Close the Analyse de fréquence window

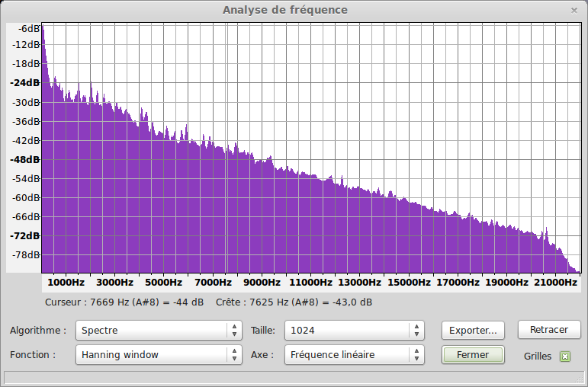click(574, 11)
